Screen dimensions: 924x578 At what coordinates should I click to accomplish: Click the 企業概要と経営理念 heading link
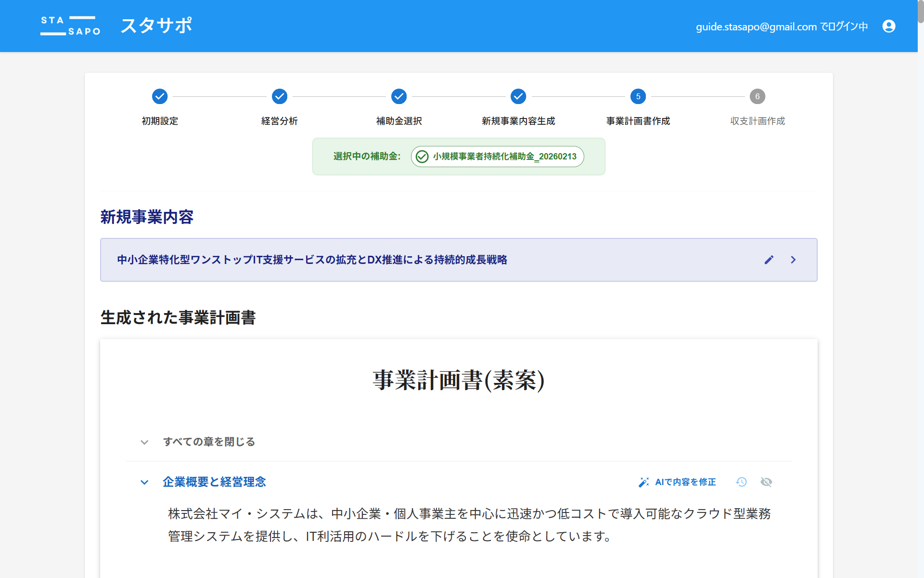[214, 482]
